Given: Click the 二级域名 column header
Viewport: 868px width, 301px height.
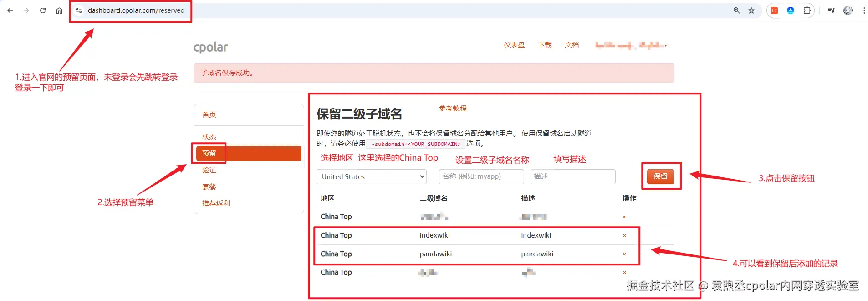Looking at the screenshot, I should tap(434, 198).
